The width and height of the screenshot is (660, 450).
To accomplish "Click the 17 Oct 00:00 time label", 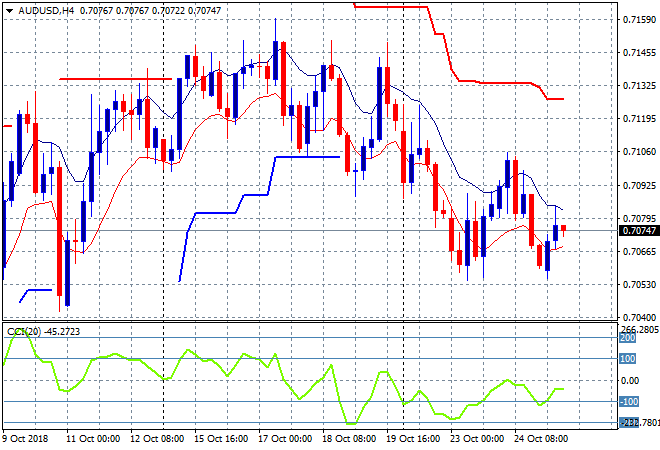I will point(285,439).
